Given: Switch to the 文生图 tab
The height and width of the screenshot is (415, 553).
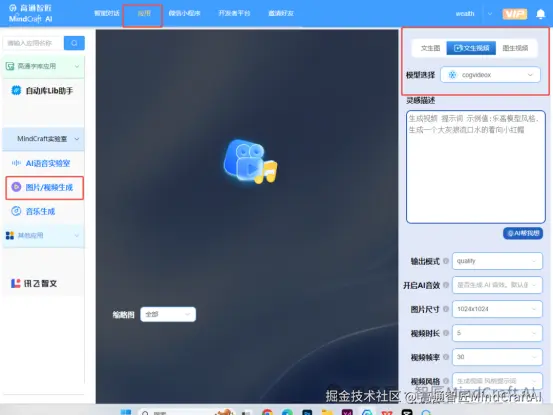Looking at the screenshot, I should pyautogui.click(x=430, y=48).
